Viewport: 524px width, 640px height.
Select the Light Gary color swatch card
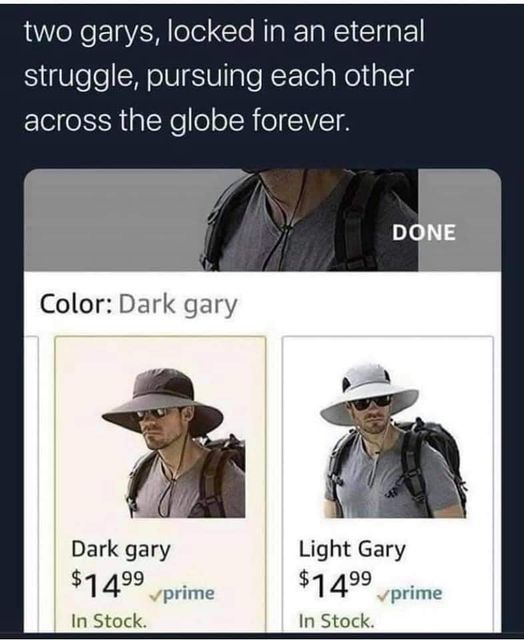[388, 484]
